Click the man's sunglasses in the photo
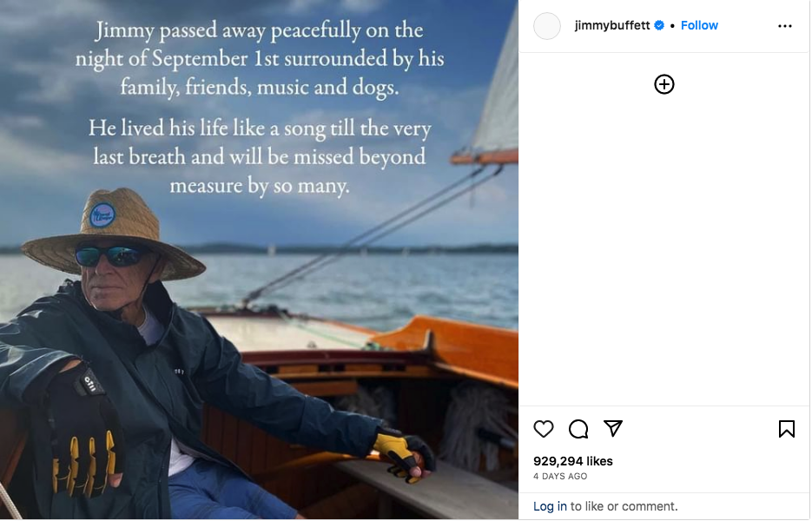 coord(109,256)
